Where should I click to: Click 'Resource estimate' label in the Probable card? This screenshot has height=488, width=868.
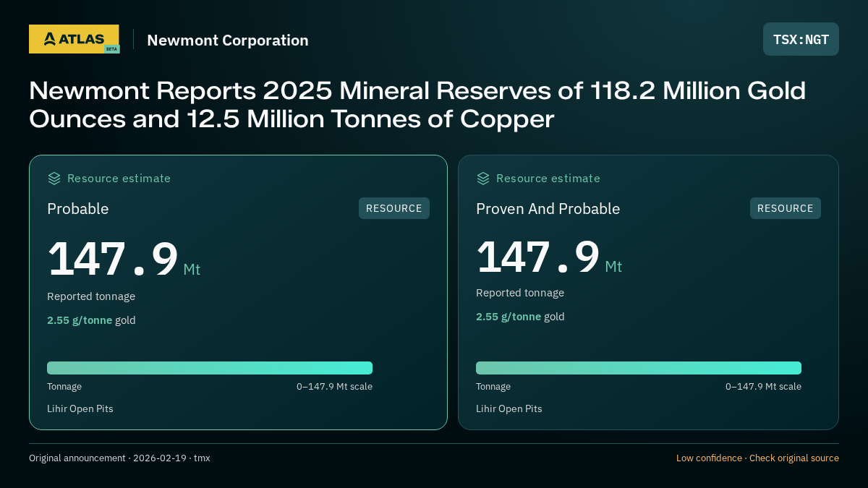click(119, 179)
